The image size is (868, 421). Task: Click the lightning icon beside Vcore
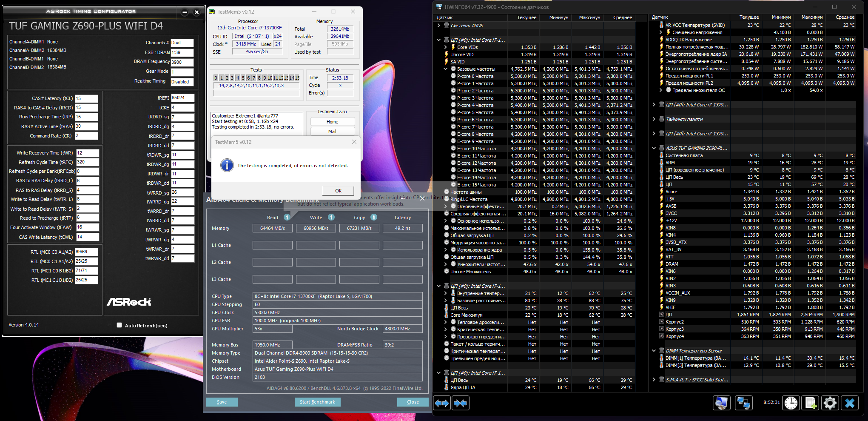coord(661,192)
